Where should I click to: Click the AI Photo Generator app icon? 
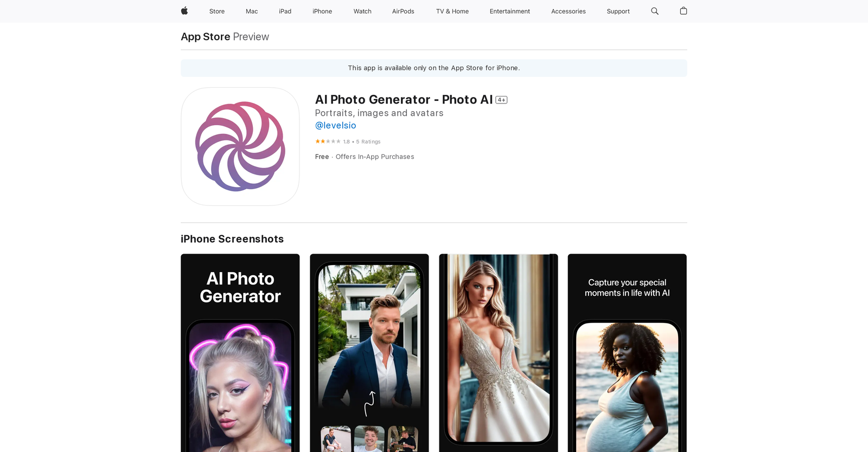240,146
